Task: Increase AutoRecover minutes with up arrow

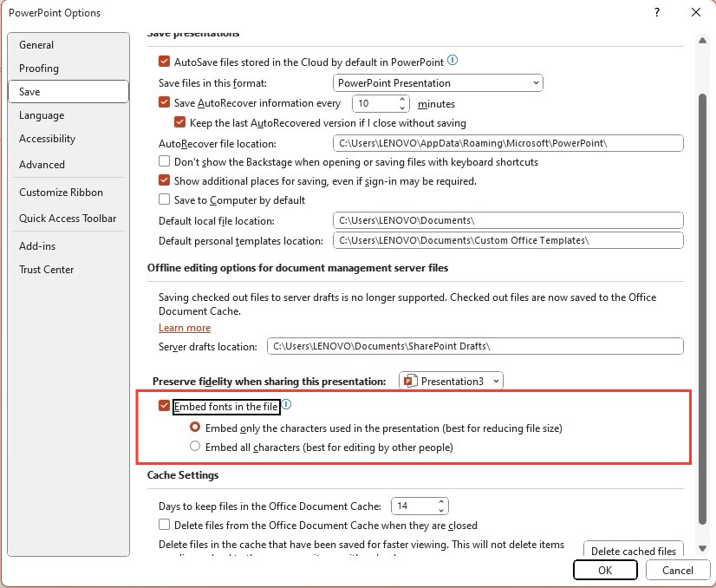Action: coord(402,99)
